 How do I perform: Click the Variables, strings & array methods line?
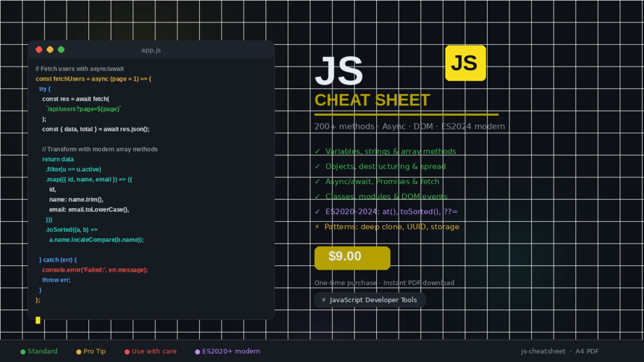click(x=391, y=151)
